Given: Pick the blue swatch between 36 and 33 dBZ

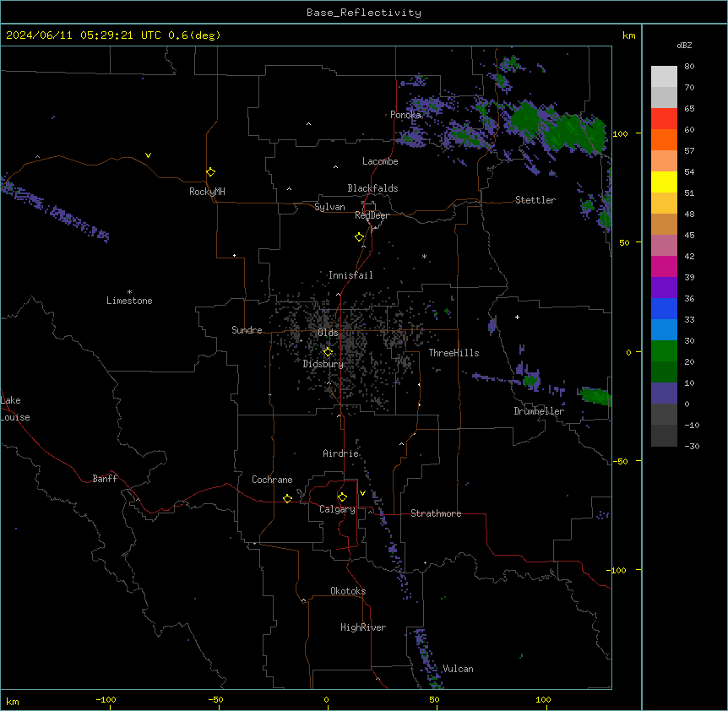Looking at the screenshot, I should coord(664,308).
